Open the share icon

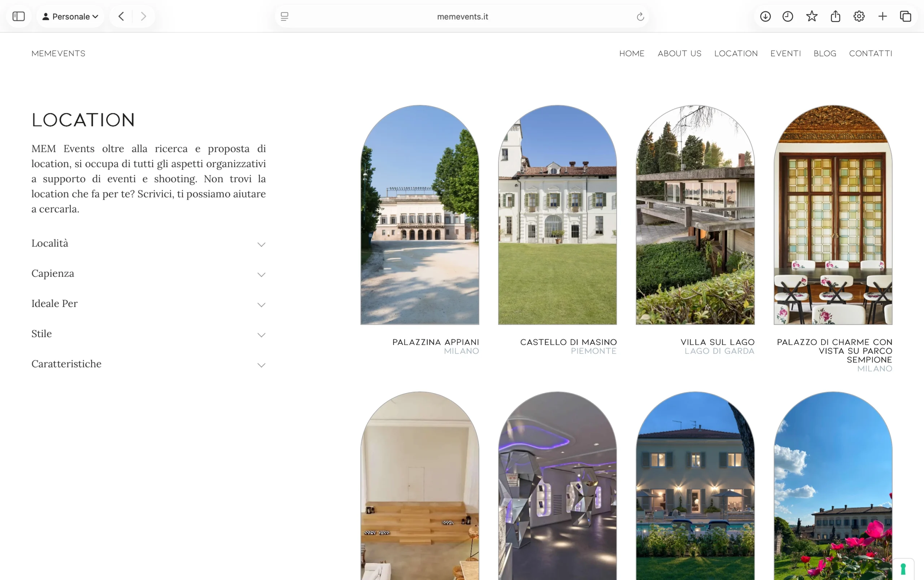pos(836,17)
